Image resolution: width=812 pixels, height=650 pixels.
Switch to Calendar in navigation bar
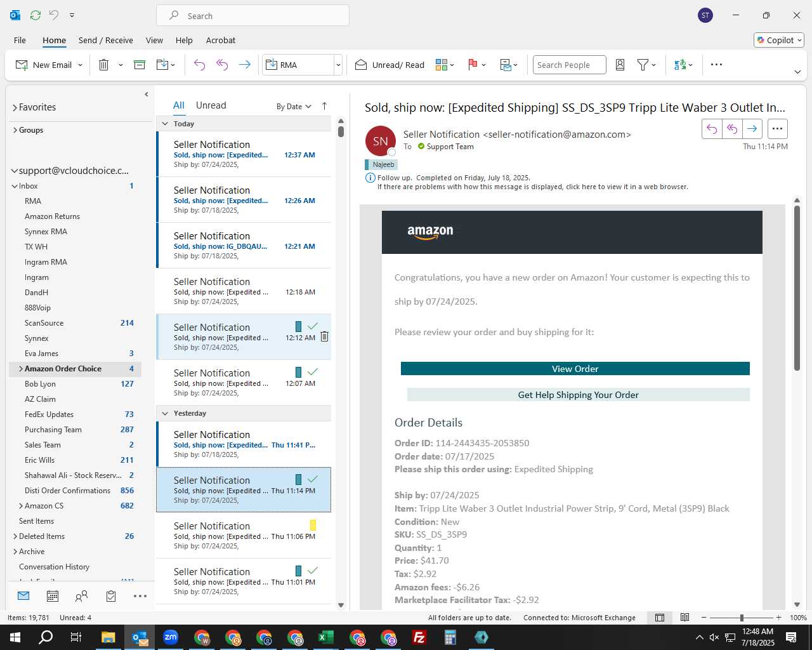53,596
